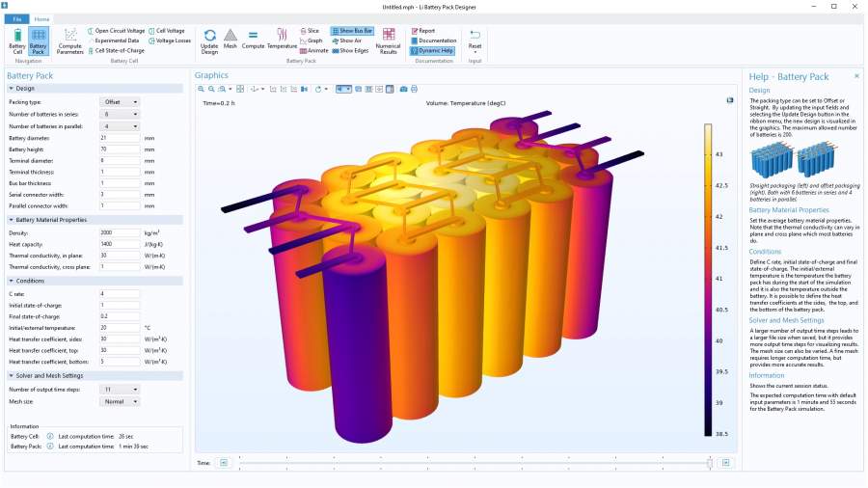The height and width of the screenshot is (488, 868).
Task: Click the Update Design icon
Action: pyautogui.click(x=209, y=39)
